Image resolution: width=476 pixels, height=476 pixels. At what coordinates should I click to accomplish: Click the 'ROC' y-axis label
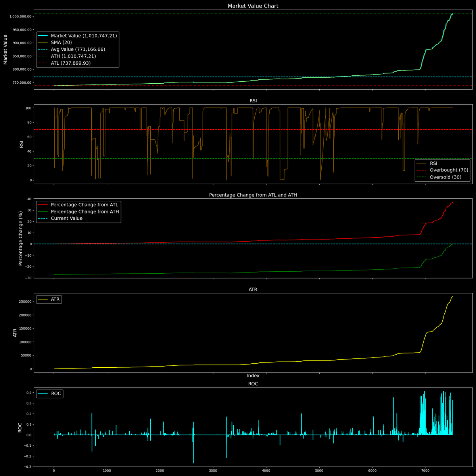click(20, 428)
